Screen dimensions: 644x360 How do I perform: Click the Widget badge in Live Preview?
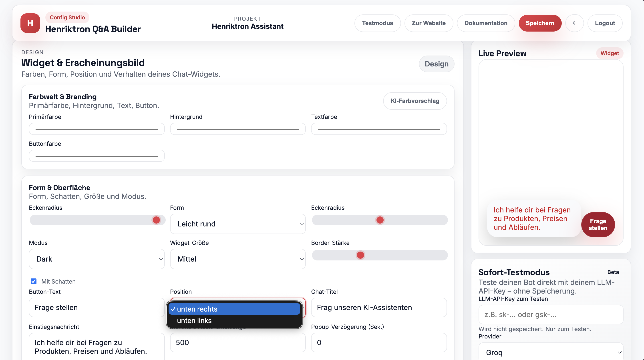click(x=610, y=53)
